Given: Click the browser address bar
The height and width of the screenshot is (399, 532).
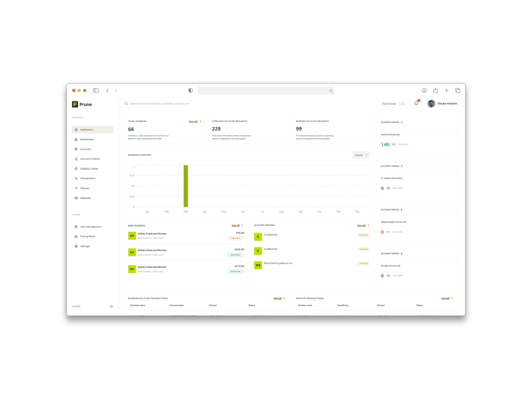Looking at the screenshot, I should [x=266, y=91].
